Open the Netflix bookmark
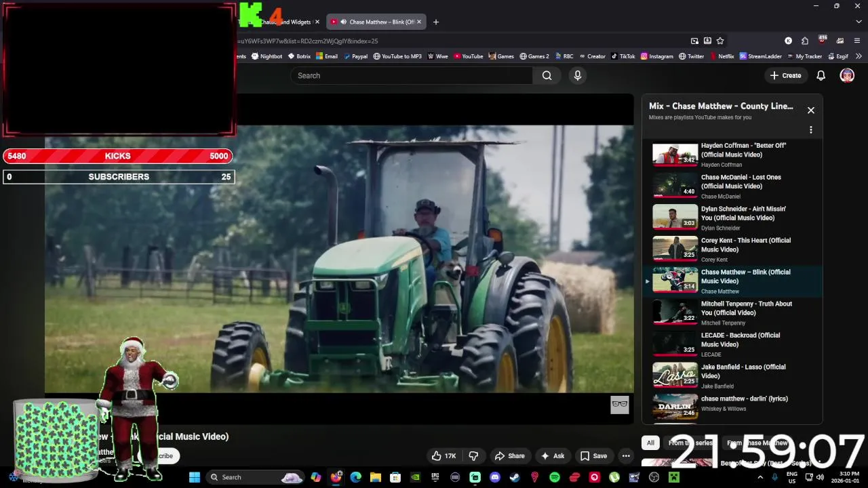The height and width of the screenshot is (488, 868). pyautogui.click(x=722, y=56)
